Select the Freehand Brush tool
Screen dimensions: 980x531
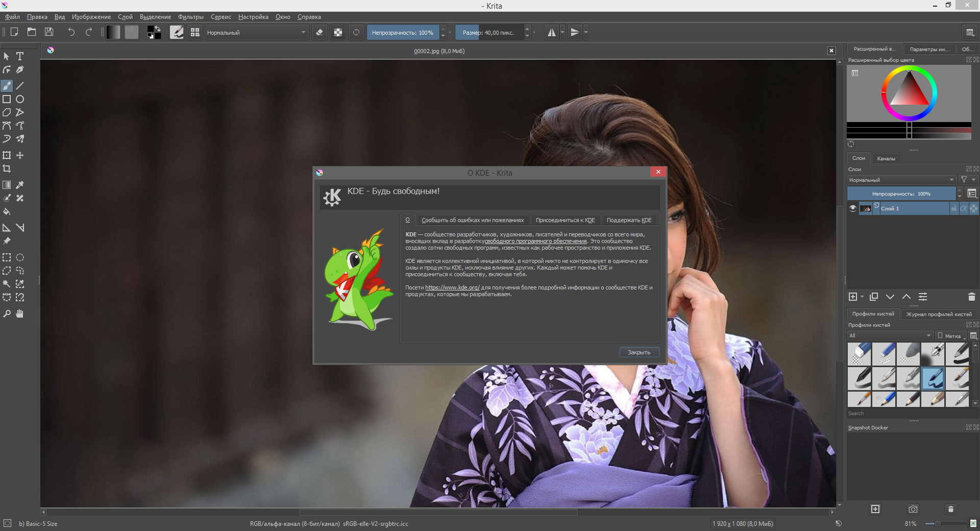pos(7,86)
